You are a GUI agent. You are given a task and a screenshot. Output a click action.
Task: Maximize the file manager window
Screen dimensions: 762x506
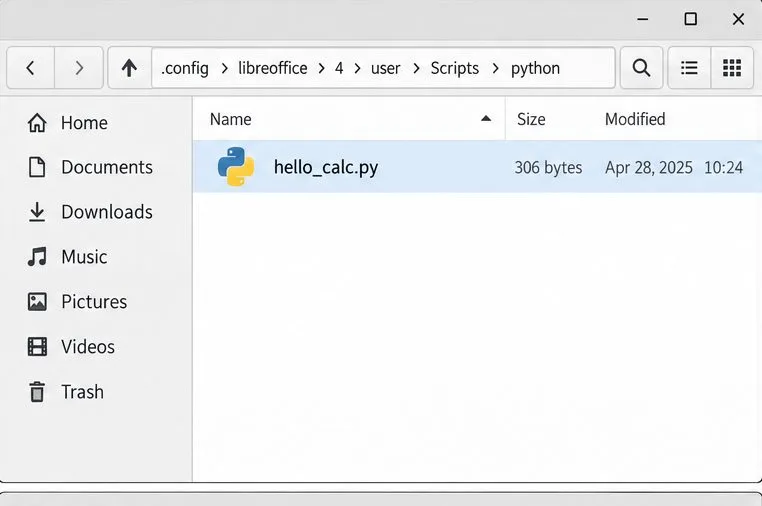(x=691, y=19)
